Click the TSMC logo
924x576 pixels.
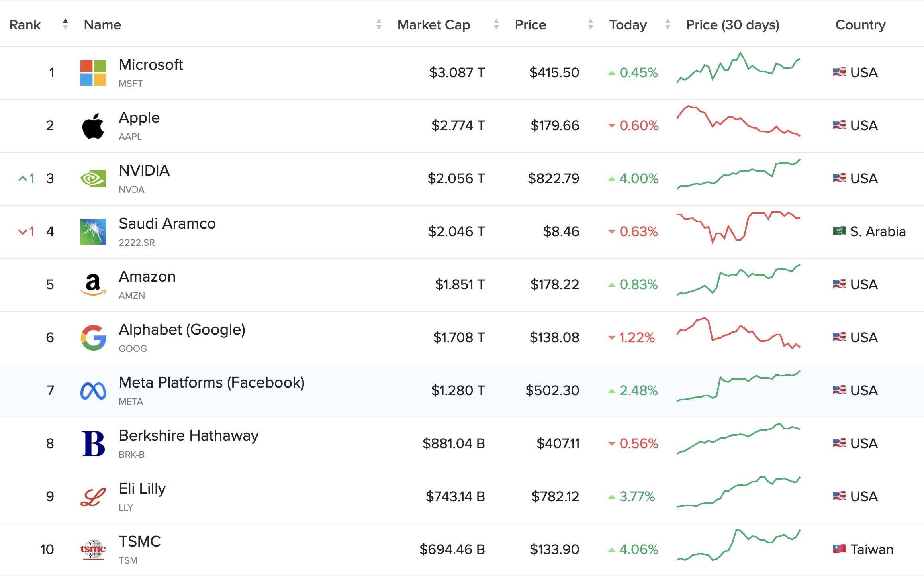[x=92, y=549]
